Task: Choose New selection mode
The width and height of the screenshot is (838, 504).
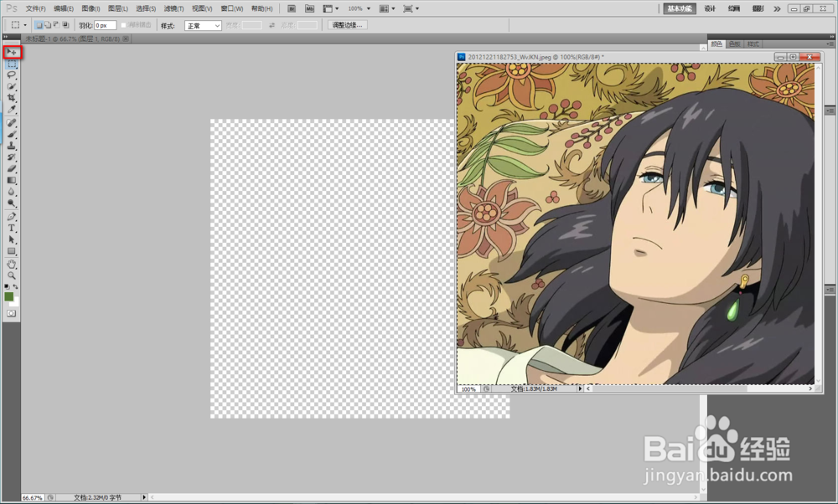Action: tap(39, 25)
